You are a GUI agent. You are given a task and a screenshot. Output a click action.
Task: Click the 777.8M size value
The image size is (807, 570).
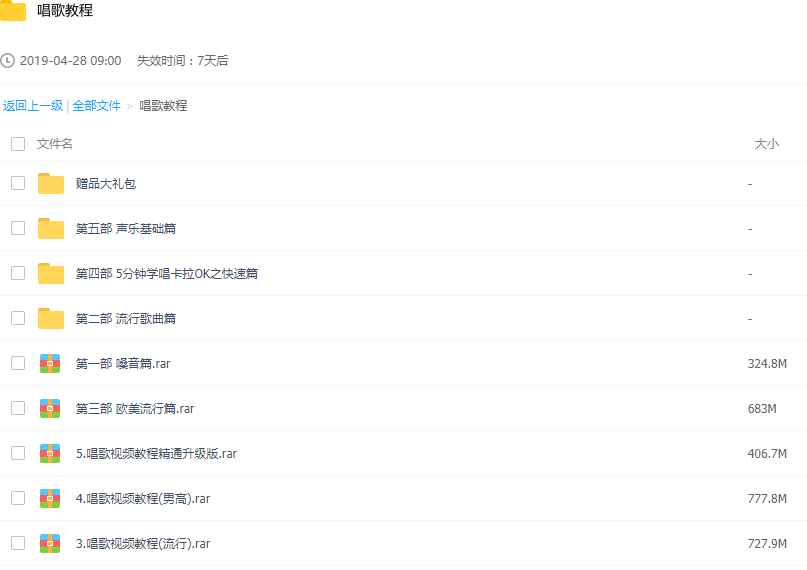click(x=767, y=498)
